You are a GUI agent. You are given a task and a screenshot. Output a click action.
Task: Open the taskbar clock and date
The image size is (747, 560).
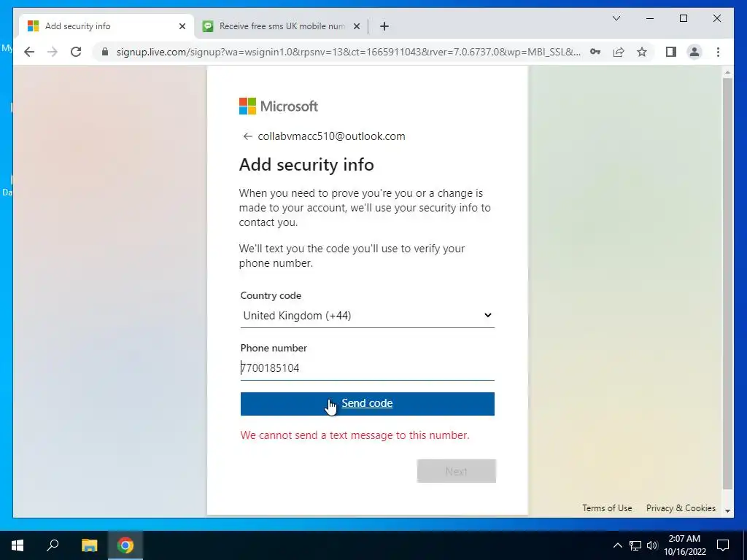point(684,545)
